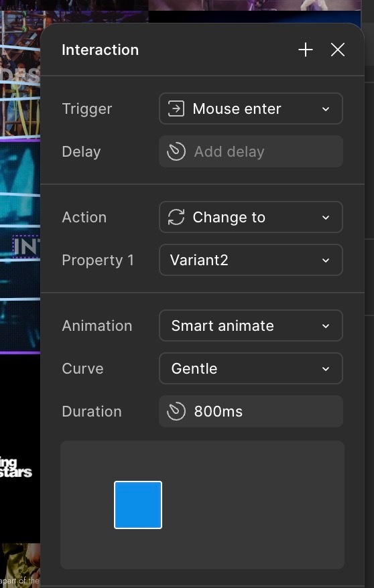Click the Animation label
The height and width of the screenshot is (588, 374).
(x=97, y=326)
